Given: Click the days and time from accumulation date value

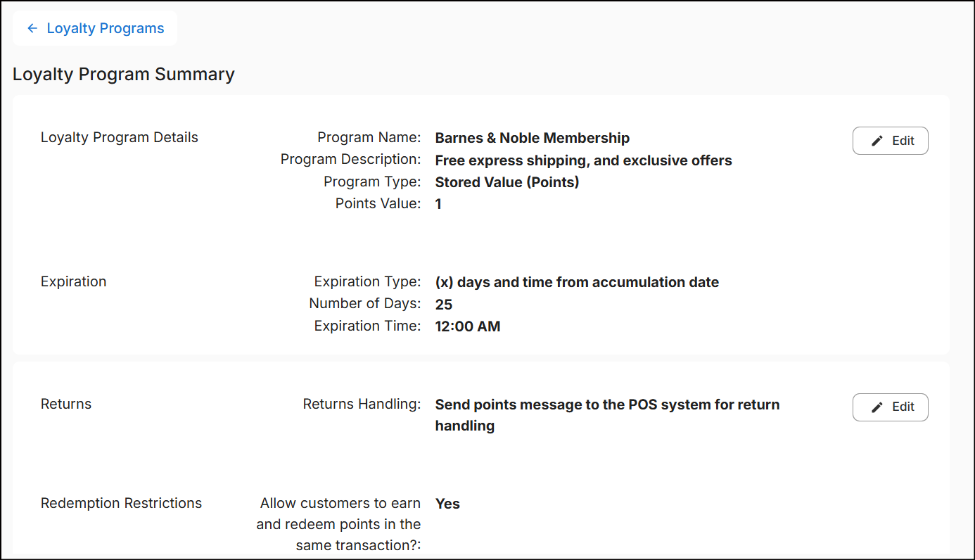Looking at the screenshot, I should 577,282.
